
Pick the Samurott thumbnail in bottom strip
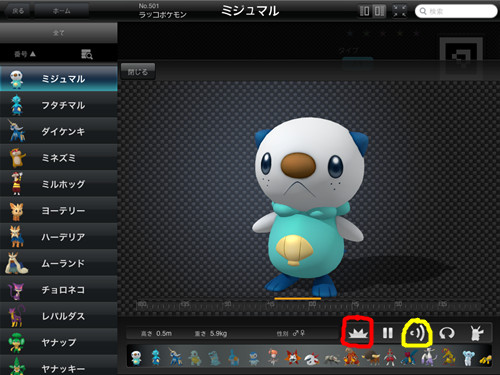pyautogui.click(x=175, y=357)
